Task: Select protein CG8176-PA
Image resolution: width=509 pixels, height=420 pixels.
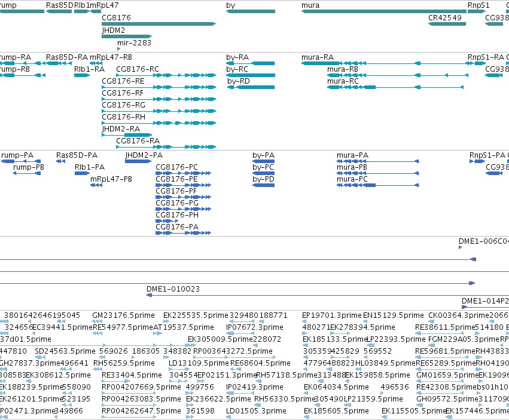Action: pos(184,233)
